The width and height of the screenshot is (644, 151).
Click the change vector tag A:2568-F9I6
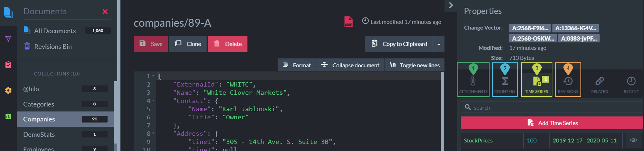coord(530,28)
